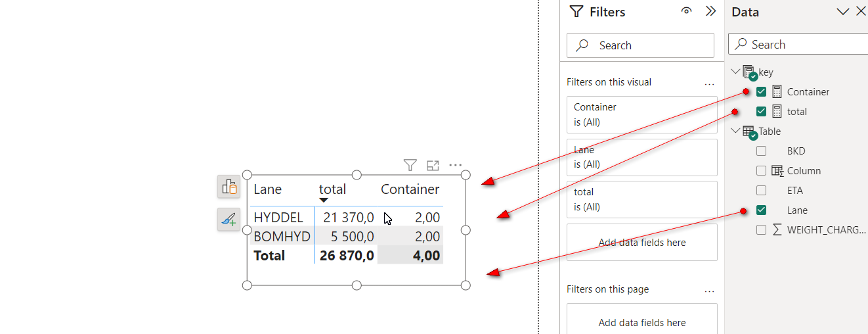This screenshot has height=334, width=868.
Task: Click the Table grid icon in Data pane
Action: pos(750,132)
